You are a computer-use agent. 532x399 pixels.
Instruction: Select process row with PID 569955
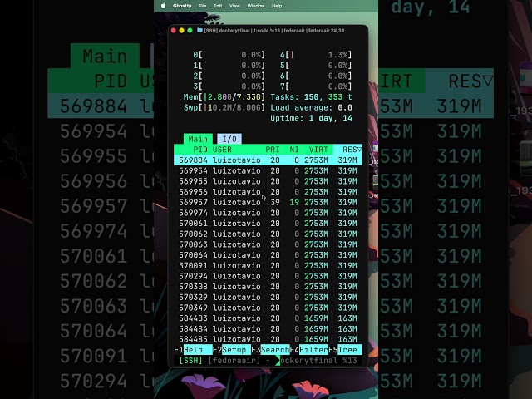coord(268,181)
